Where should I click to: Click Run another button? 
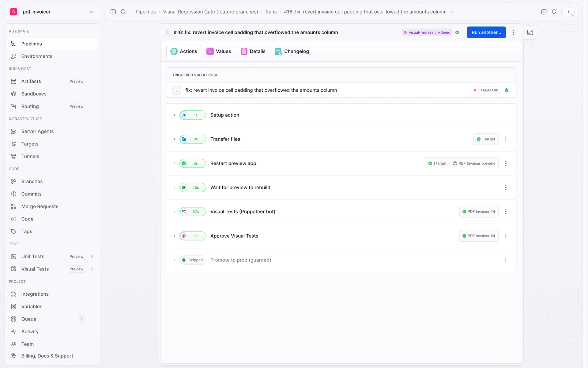click(486, 32)
